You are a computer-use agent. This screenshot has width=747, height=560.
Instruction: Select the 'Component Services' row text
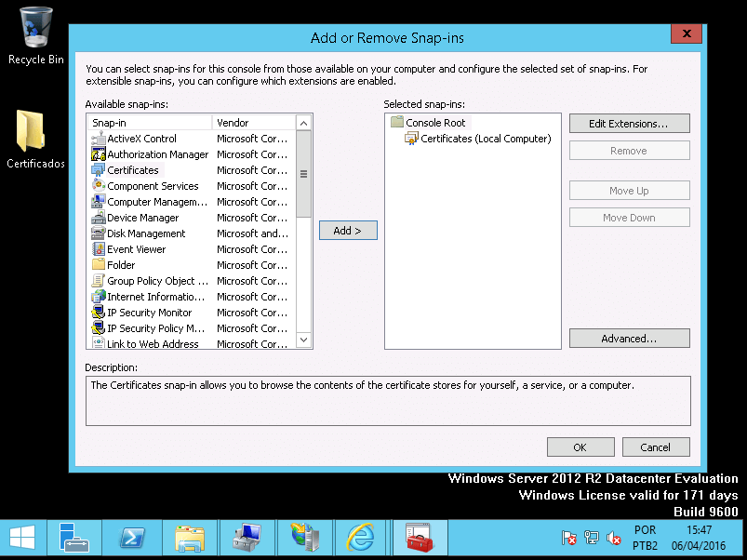pos(153,186)
